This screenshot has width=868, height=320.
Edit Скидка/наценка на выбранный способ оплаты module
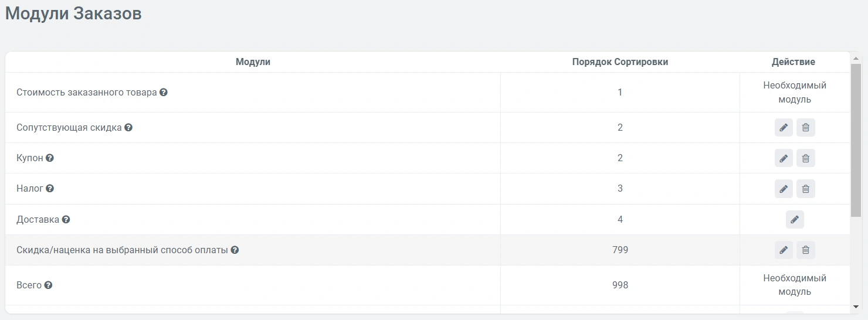784,250
